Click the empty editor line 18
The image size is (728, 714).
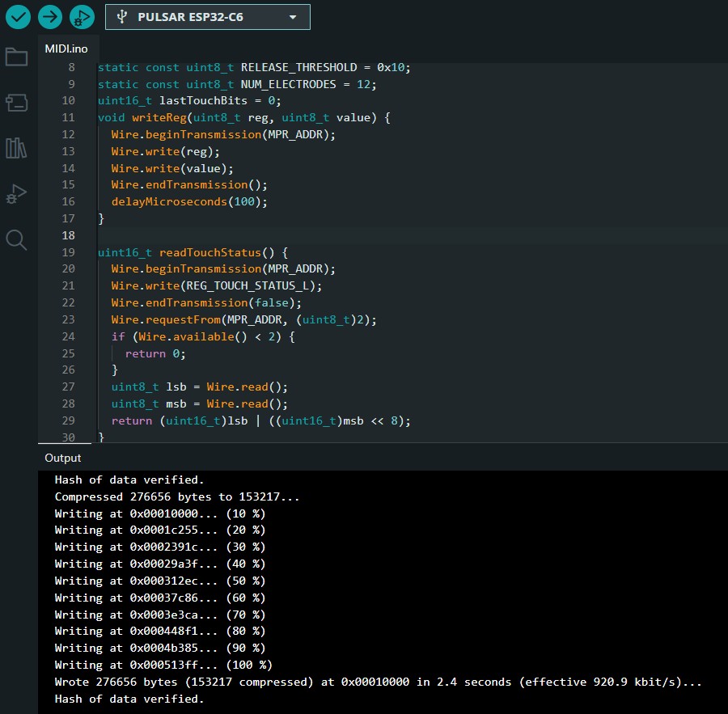413,235
